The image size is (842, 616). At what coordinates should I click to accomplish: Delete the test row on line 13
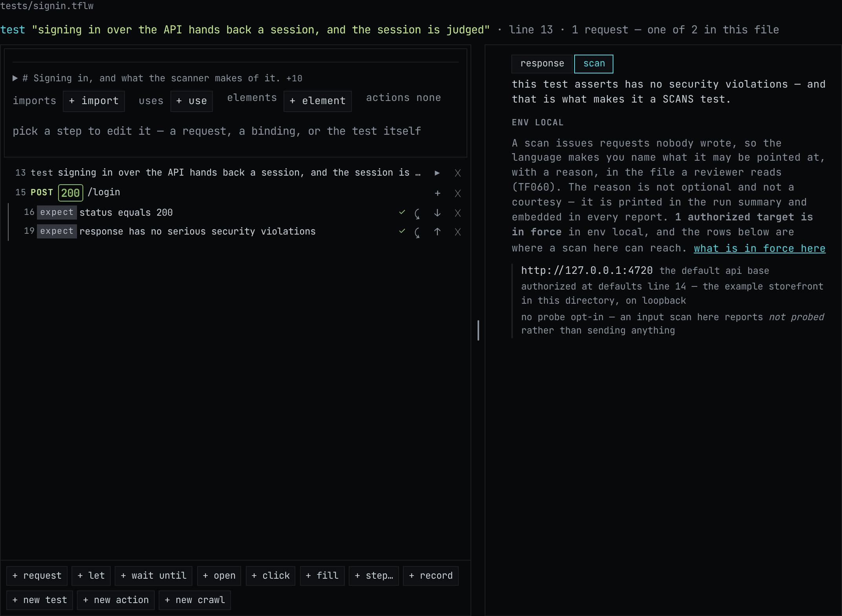click(x=458, y=173)
